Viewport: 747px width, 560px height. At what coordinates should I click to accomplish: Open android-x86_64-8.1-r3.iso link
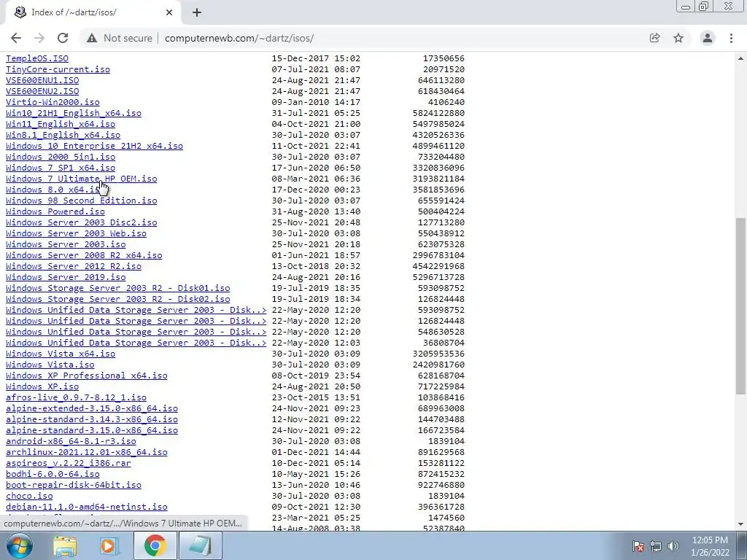(71, 442)
